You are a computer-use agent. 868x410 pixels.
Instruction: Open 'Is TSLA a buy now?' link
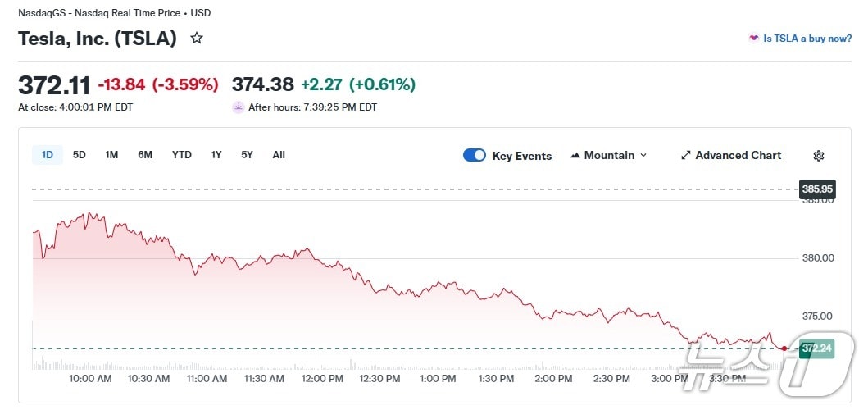pos(807,39)
